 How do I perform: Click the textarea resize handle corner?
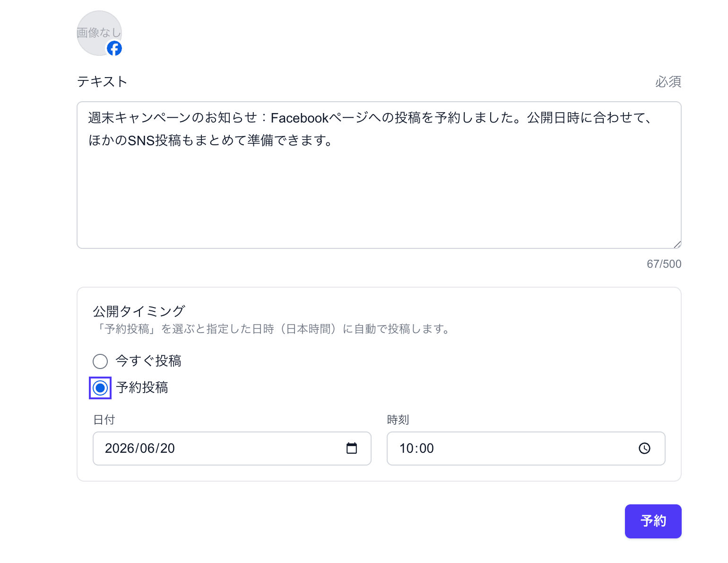[677, 244]
